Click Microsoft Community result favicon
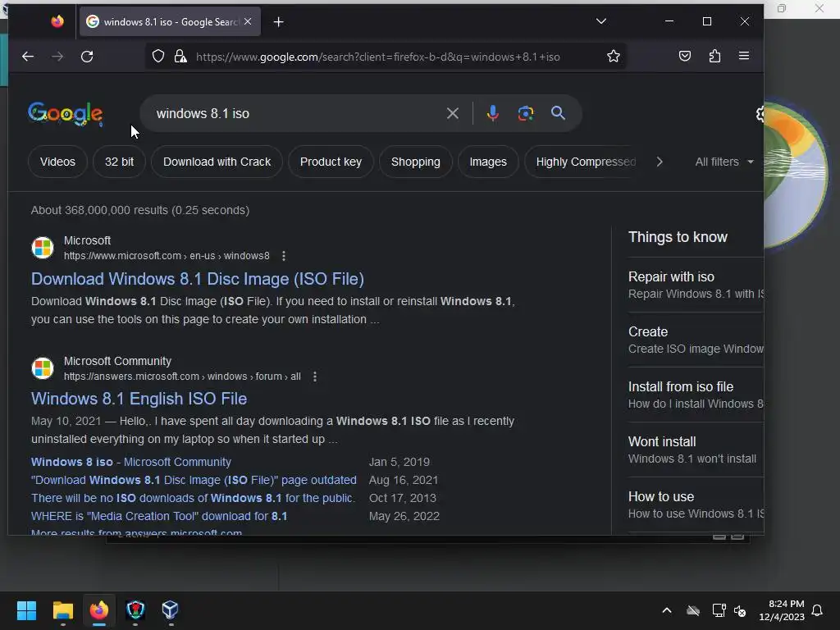 (43, 368)
